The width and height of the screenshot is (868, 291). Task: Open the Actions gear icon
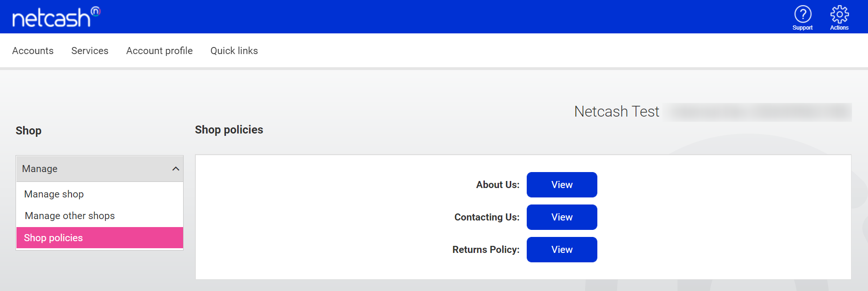[x=839, y=14]
